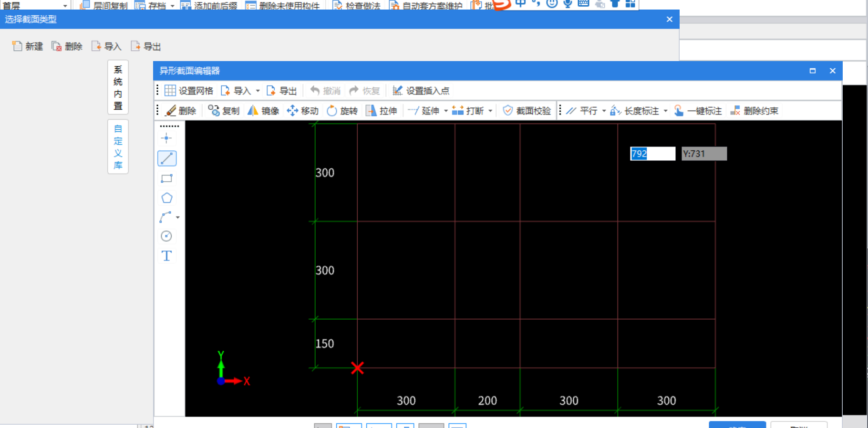This screenshot has width=868, height=428.
Task: Click the Sogou input method S icon
Action: coord(501,4)
